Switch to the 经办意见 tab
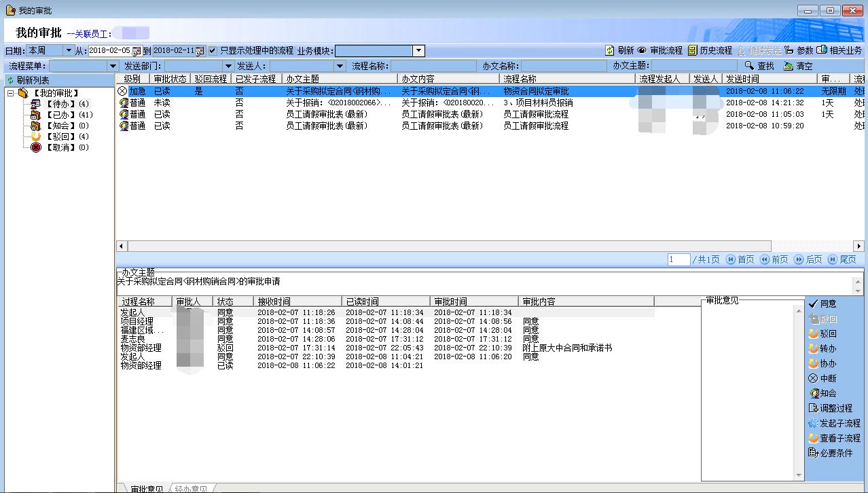This screenshot has width=868, height=493. (x=190, y=488)
